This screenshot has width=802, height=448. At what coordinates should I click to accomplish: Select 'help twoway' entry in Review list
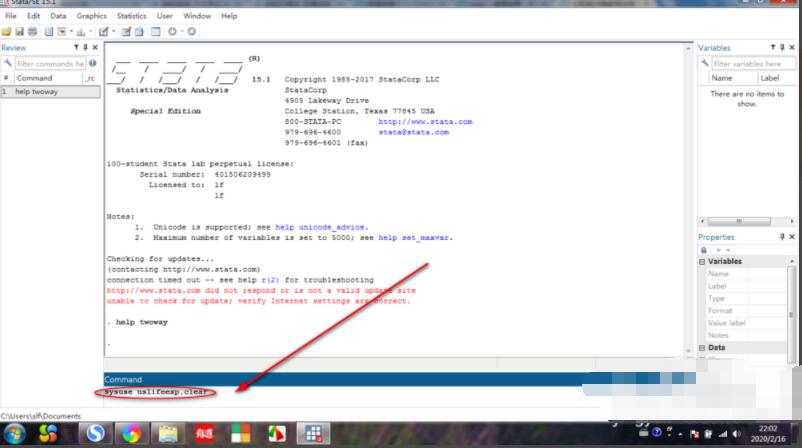pos(50,92)
